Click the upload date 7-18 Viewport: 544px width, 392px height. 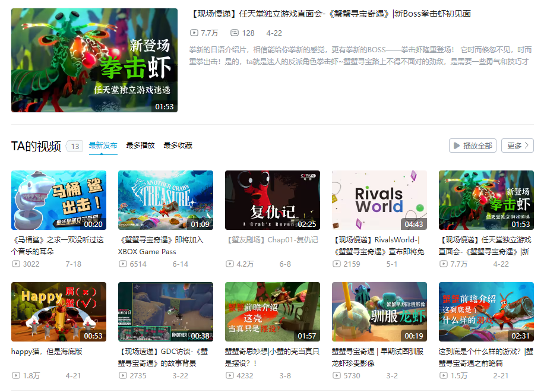[x=74, y=264]
